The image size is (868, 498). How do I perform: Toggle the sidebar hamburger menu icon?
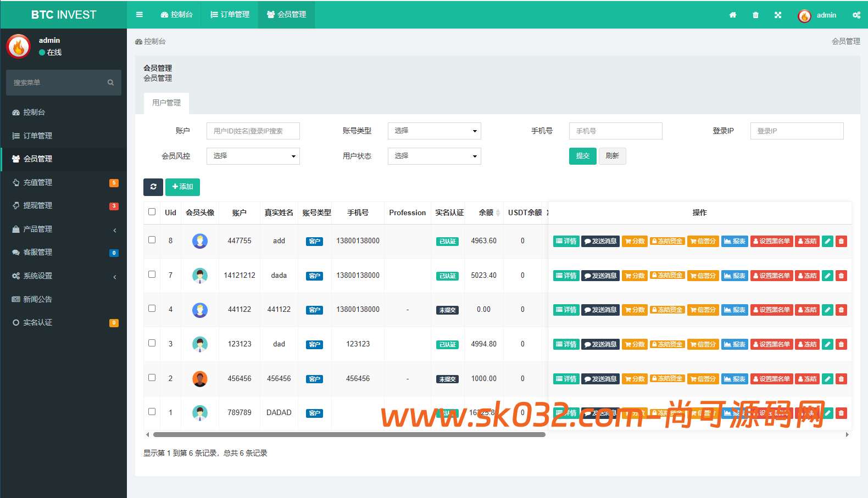140,15
